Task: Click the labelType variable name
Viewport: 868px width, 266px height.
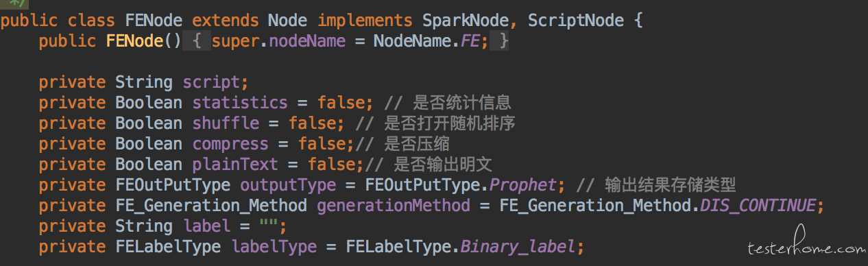Action: point(274,247)
